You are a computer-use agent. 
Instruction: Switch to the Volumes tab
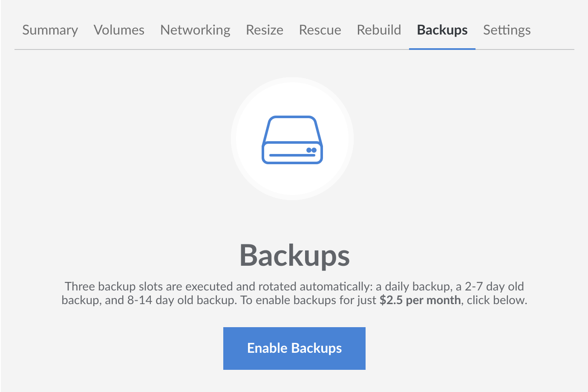(119, 30)
